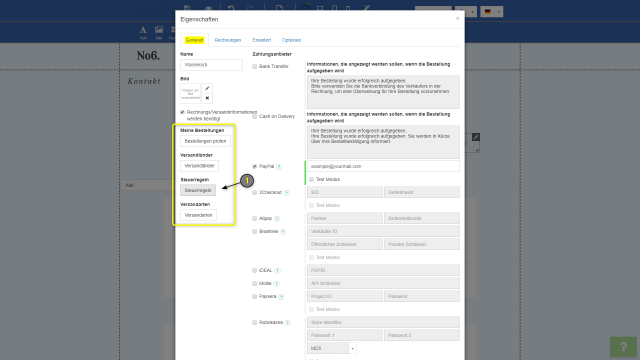The image size is (640, 360).
Task: Switch to the Generell tab
Action: click(194, 40)
